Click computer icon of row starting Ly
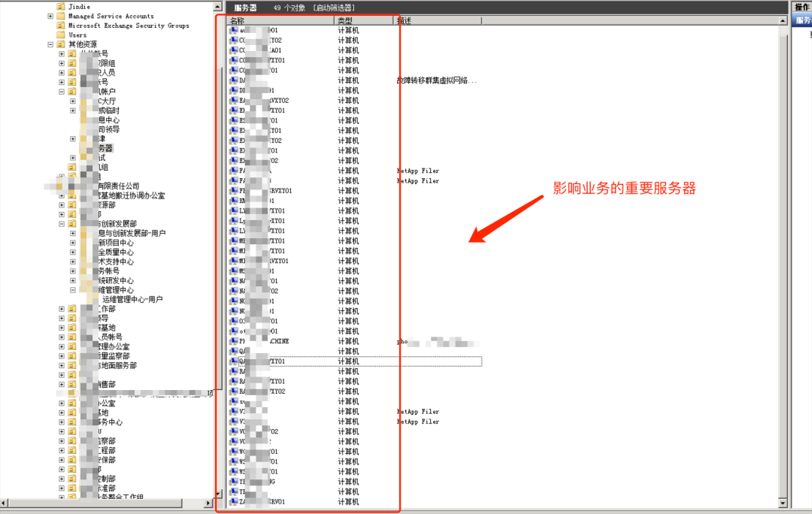Image resolution: width=812 pixels, height=514 pixels. [234, 220]
